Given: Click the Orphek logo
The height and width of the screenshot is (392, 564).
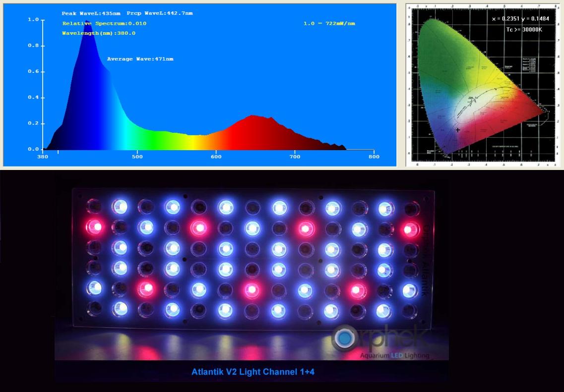Looking at the screenshot, I should pos(380,338).
